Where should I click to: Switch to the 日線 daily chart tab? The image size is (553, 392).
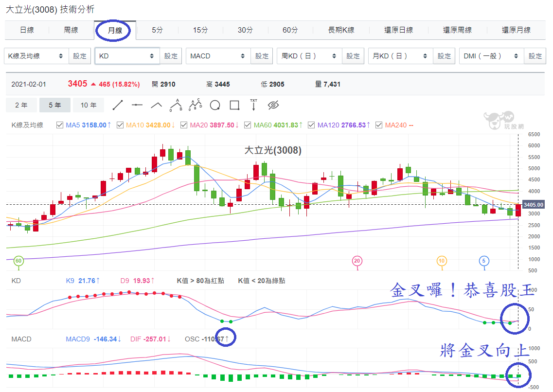pyautogui.click(x=27, y=30)
